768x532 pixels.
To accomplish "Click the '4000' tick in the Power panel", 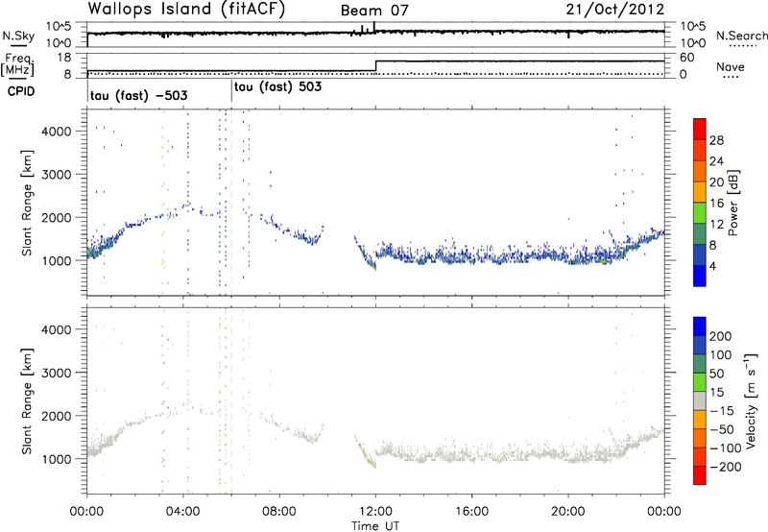I will [x=57, y=132].
